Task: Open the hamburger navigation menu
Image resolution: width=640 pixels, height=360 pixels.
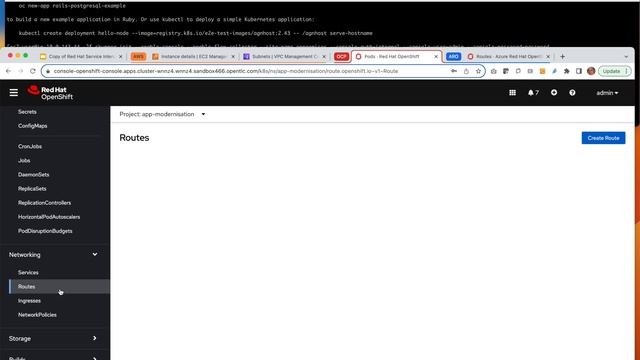Action: 13,93
